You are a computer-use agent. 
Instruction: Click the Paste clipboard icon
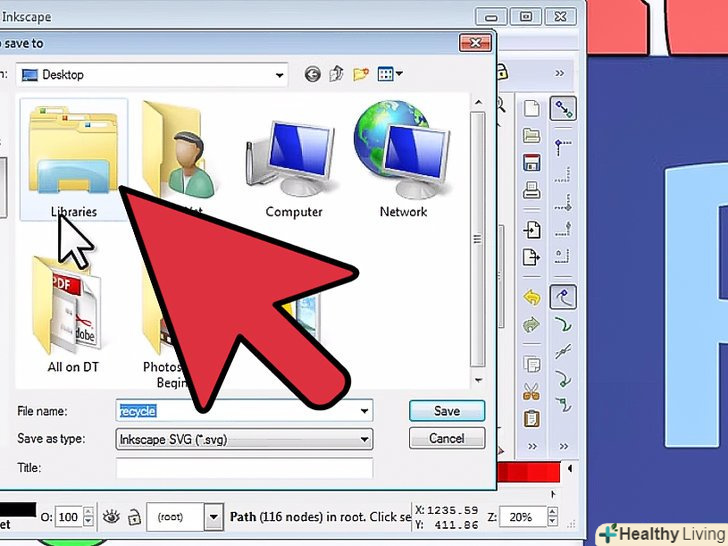click(532, 418)
